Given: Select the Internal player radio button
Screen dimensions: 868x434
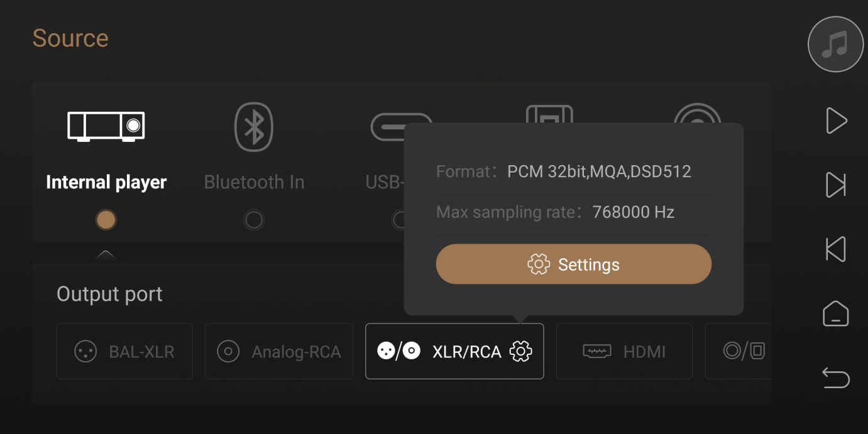Looking at the screenshot, I should click(106, 220).
